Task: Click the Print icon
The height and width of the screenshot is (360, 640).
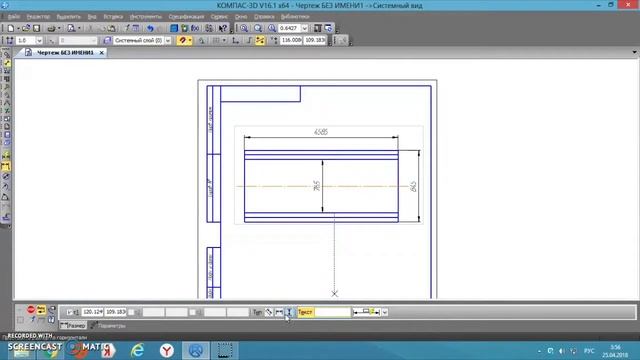Action: (x=51, y=28)
